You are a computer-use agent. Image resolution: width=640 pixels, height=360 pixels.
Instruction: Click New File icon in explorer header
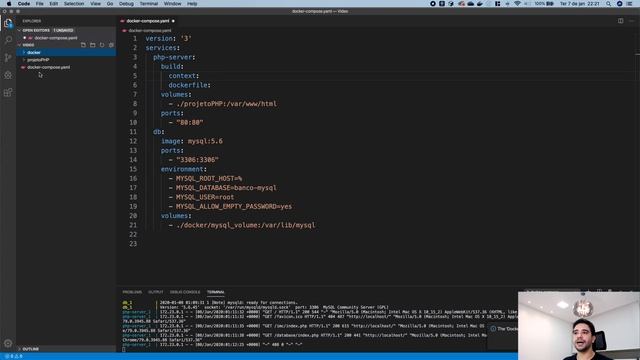83,45
